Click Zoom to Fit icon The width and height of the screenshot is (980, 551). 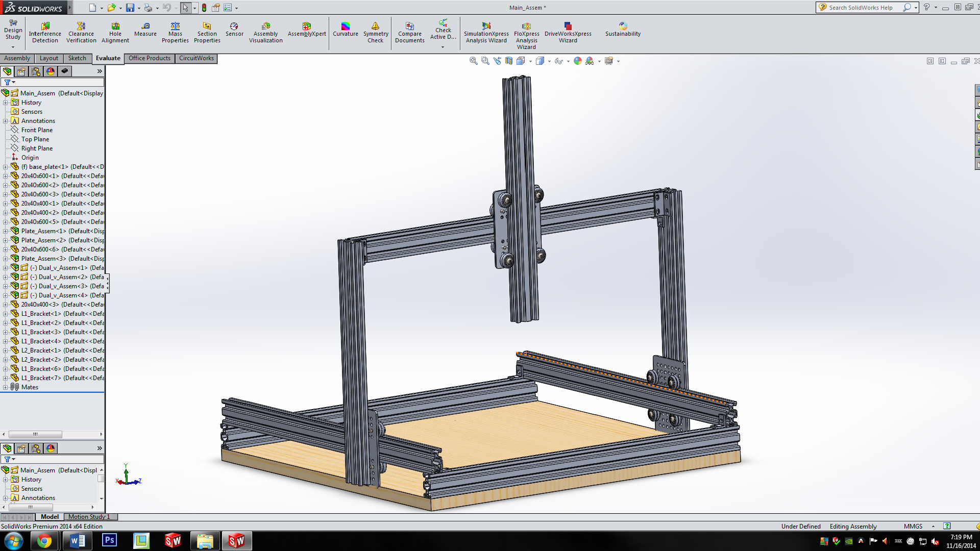pyautogui.click(x=473, y=61)
